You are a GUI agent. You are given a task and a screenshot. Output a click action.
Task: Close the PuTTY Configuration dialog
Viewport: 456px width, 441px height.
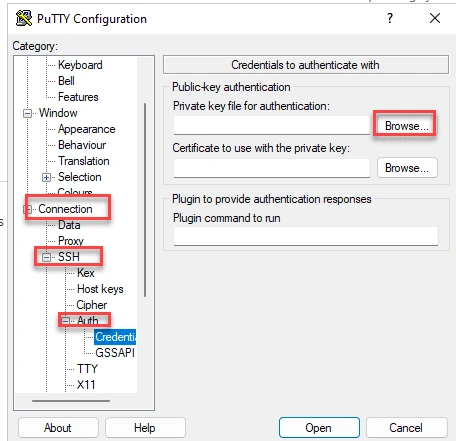[x=435, y=18]
